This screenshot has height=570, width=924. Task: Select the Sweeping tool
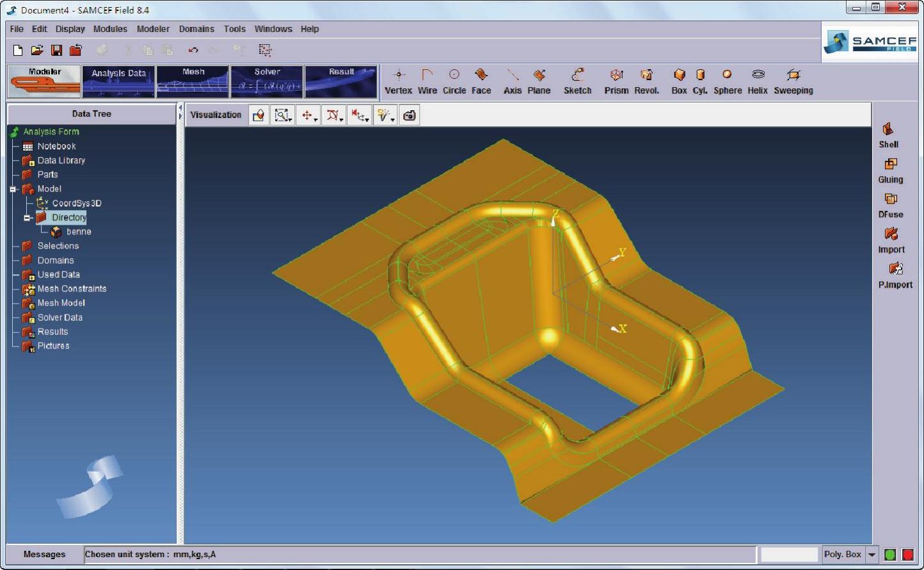point(793,81)
